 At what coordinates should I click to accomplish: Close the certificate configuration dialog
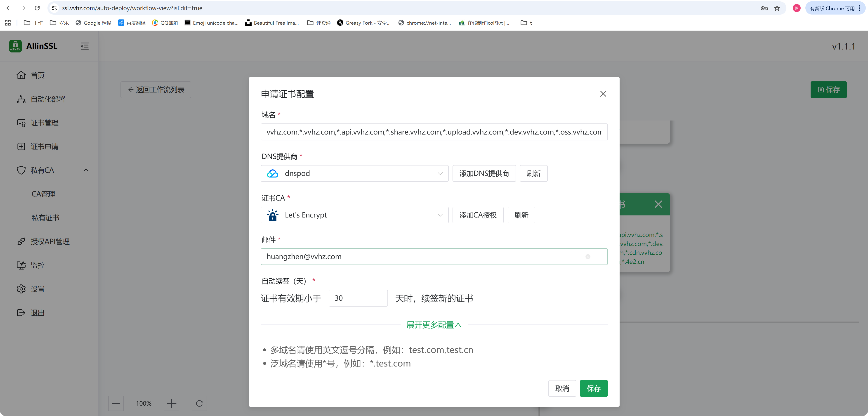pyautogui.click(x=603, y=94)
